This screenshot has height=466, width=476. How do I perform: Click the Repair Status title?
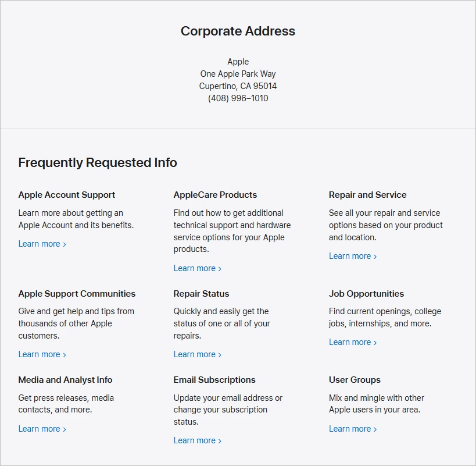click(201, 294)
